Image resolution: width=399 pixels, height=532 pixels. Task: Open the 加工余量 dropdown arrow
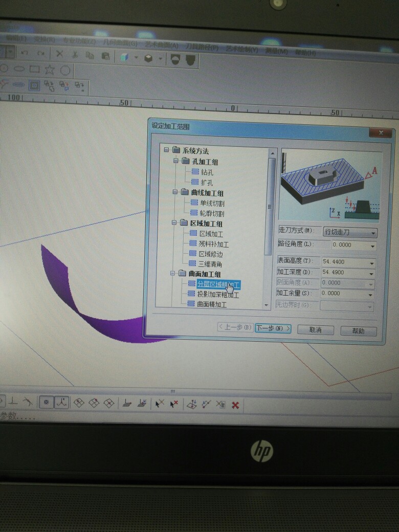[x=370, y=295]
